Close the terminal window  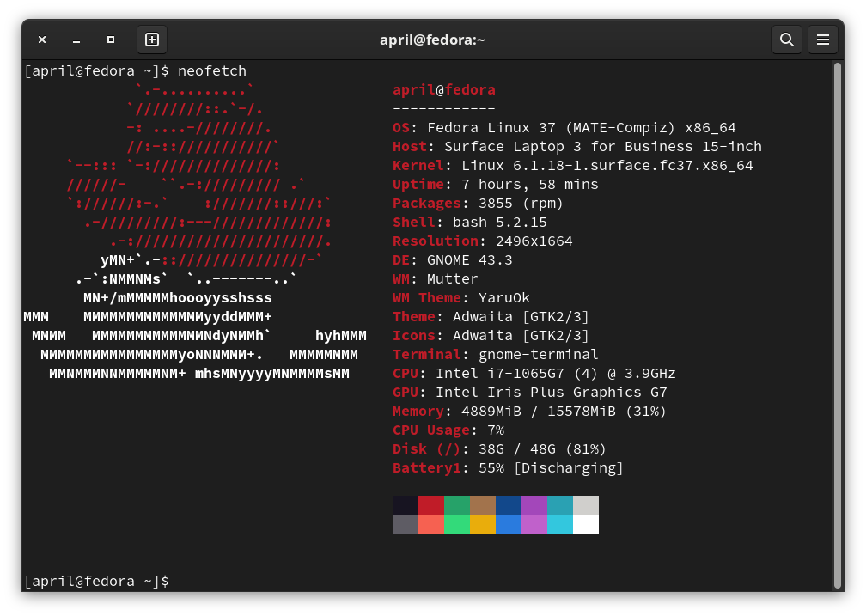point(42,40)
